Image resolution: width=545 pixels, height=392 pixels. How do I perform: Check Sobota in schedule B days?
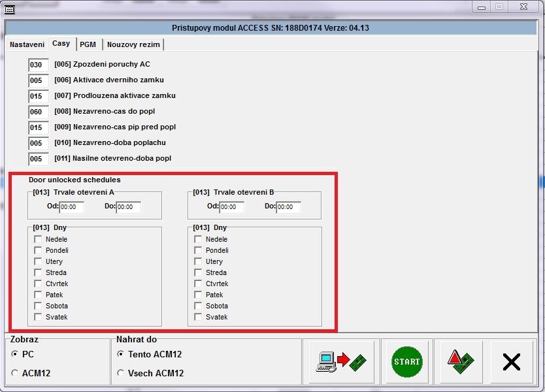click(198, 306)
